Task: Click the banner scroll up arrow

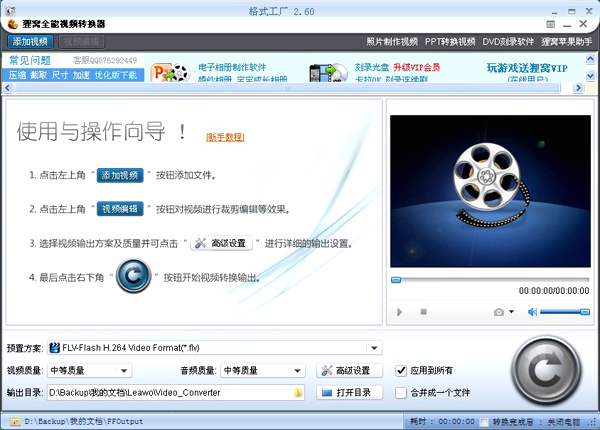Action: point(590,59)
